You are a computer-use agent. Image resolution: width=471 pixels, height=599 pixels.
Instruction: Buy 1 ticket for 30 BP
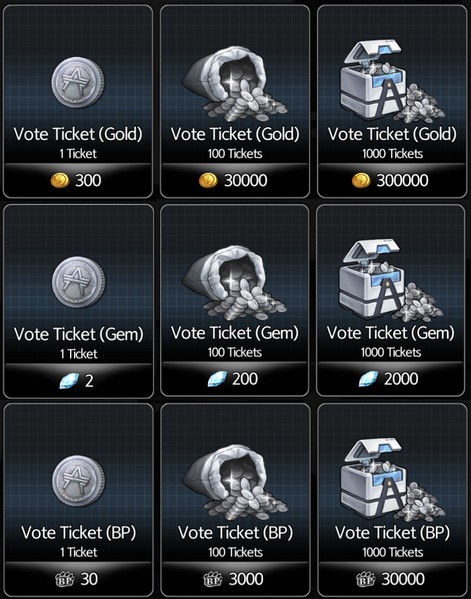click(78, 579)
